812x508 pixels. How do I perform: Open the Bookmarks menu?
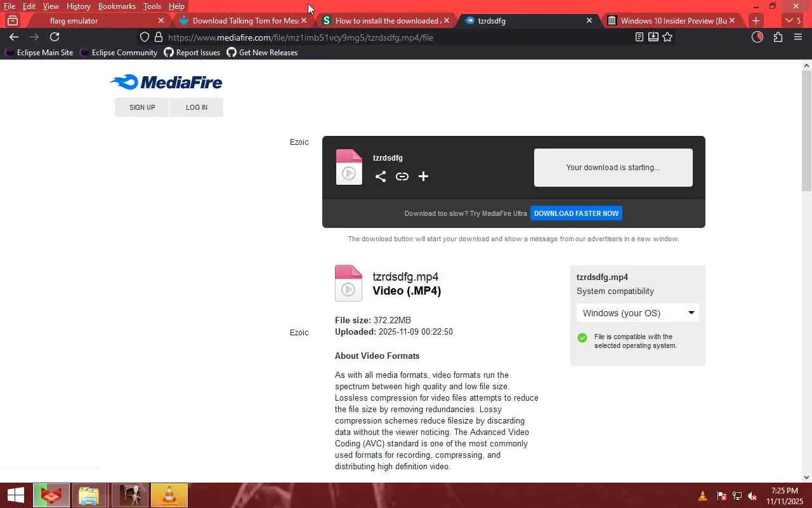pos(117,6)
